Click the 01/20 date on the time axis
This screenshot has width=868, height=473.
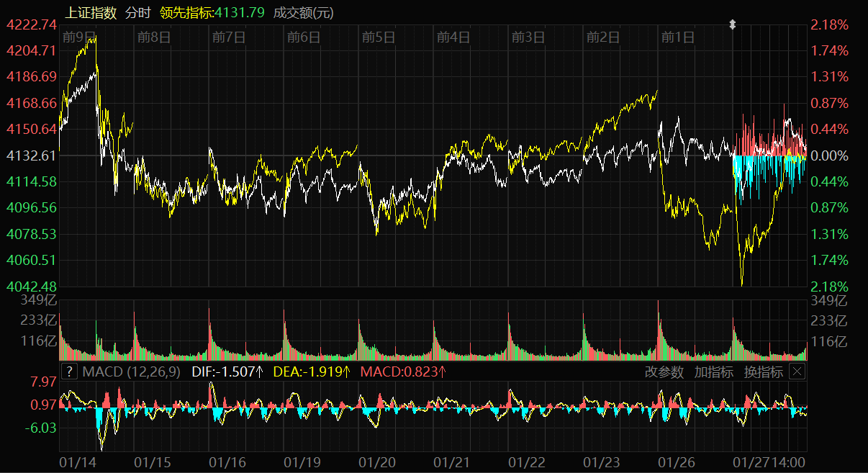377,461
